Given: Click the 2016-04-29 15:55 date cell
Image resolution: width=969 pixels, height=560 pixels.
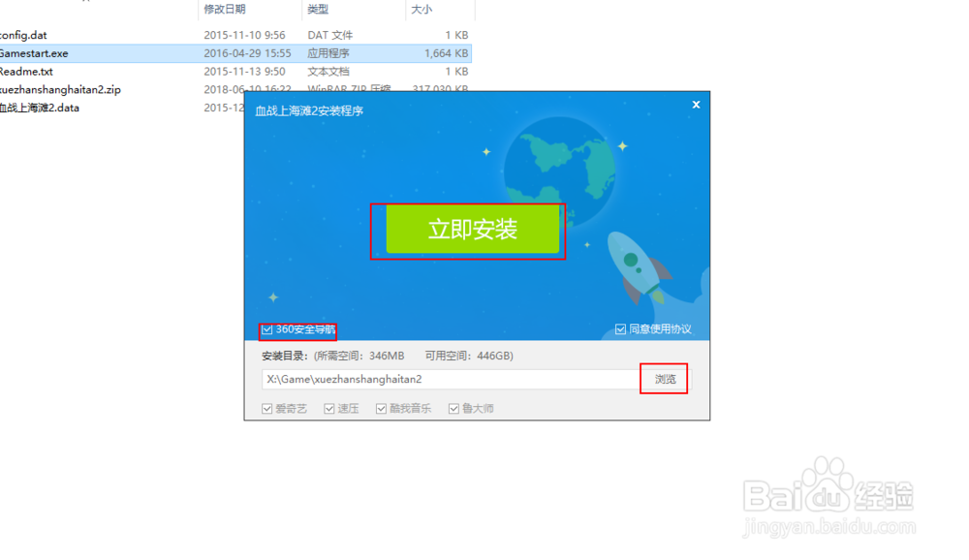Looking at the screenshot, I should [248, 53].
